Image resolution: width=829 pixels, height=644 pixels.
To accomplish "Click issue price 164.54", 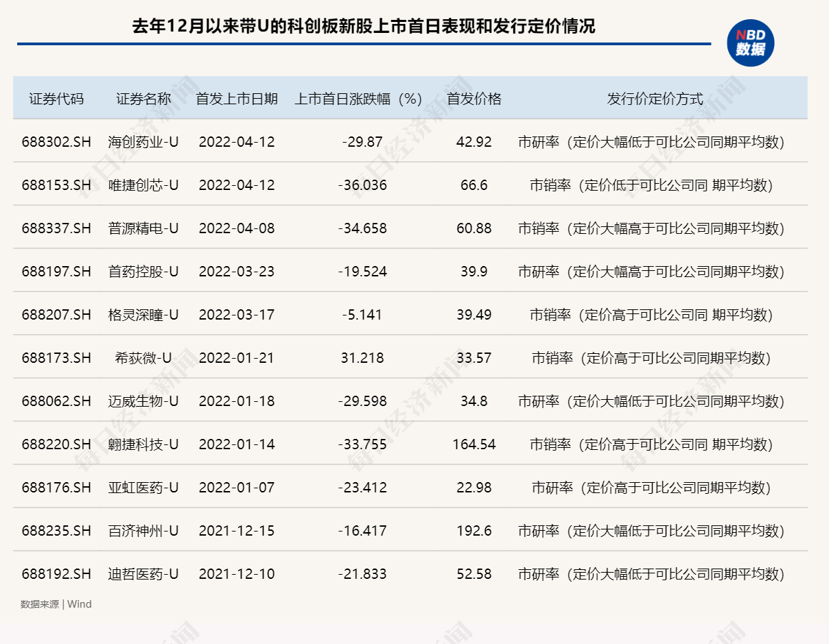I will [x=474, y=444].
